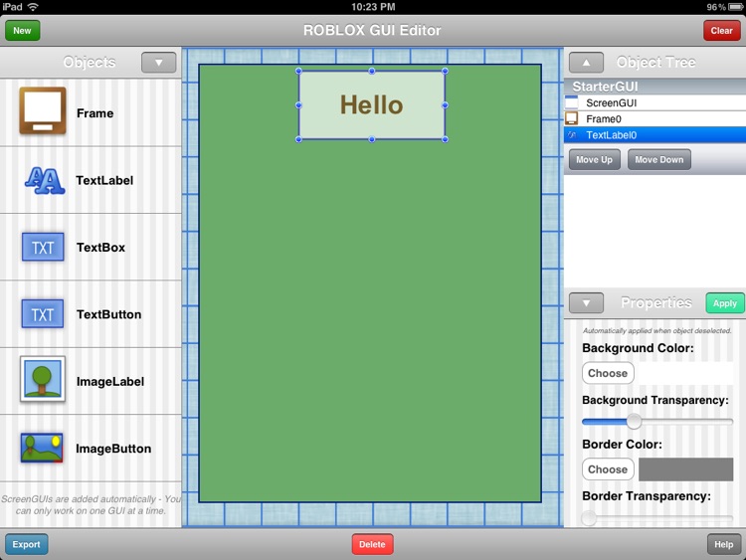The image size is (746, 560).
Task: Click the TextBox label text
Action: 100,248
